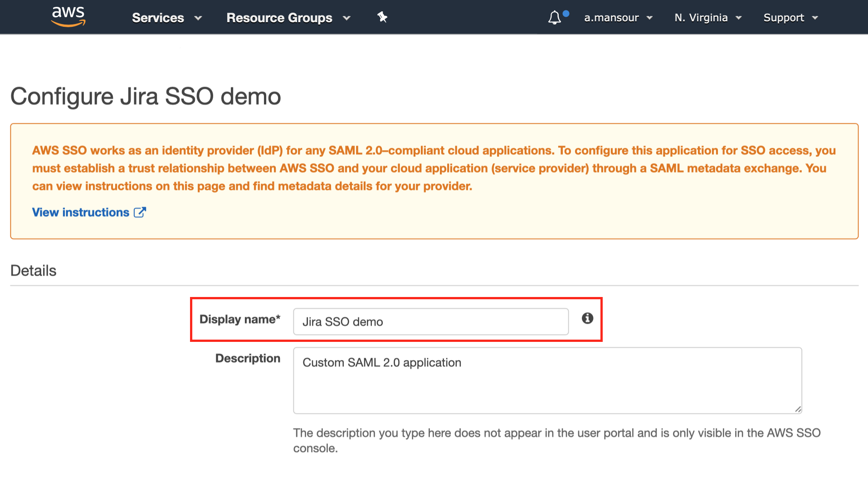Open the Resource Groups dropdown
This screenshot has height=477, width=868.
click(x=288, y=18)
